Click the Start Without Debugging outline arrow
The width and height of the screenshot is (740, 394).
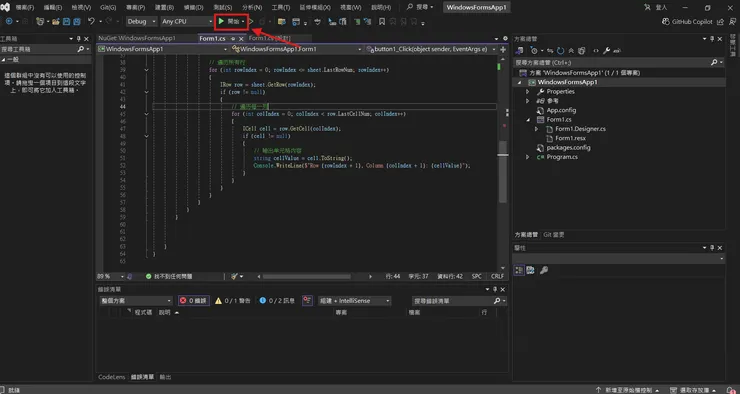(x=252, y=22)
